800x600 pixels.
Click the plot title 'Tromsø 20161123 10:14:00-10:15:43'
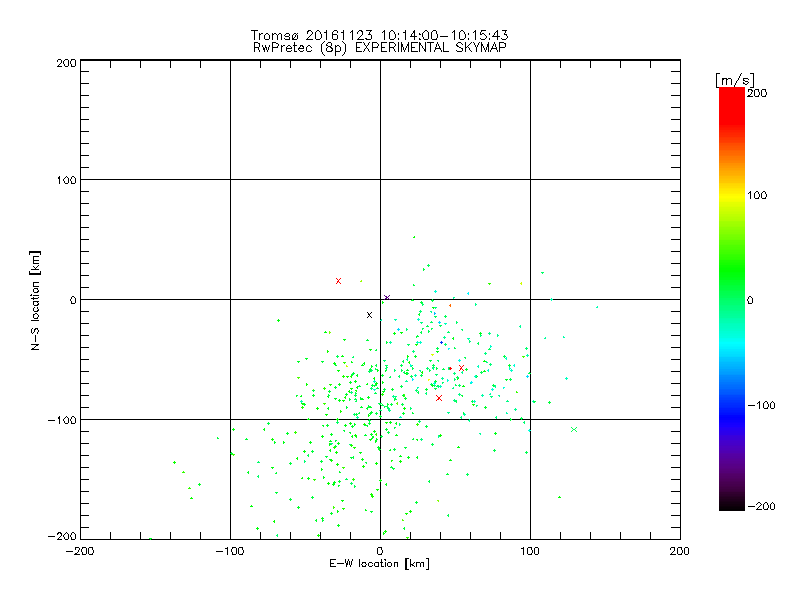pos(380,35)
